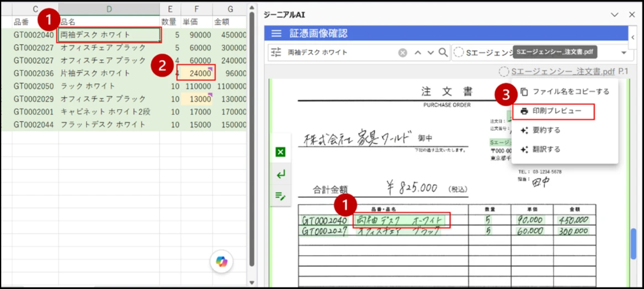This screenshot has width=644, height=289.
Task: Select column header G
Action: pyautogui.click(x=230, y=9)
